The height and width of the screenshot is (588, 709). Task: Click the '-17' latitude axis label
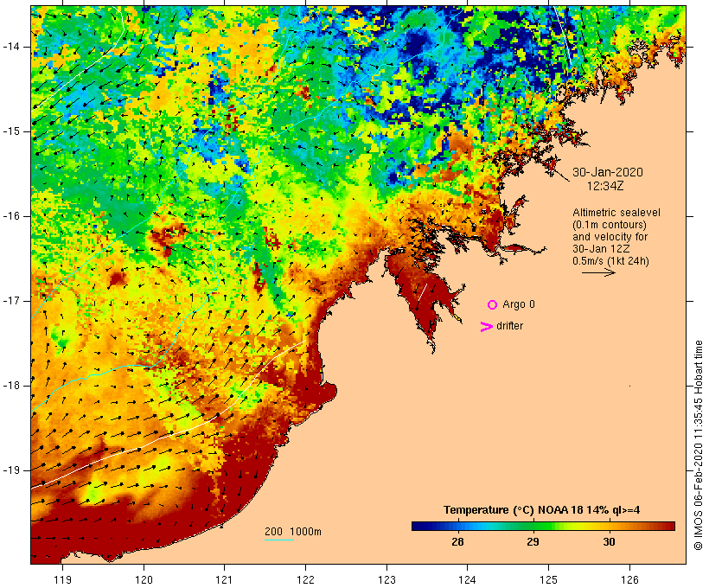[x=11, y=301]
